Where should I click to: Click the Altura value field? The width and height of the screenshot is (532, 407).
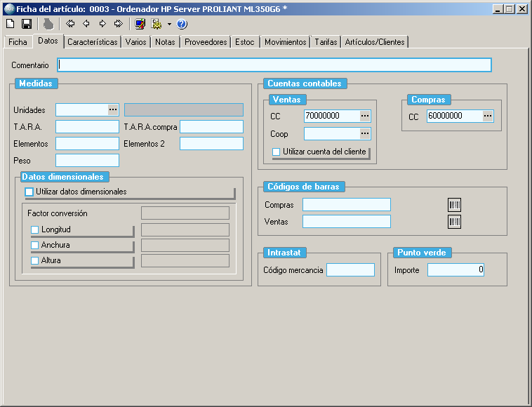coord(185,261)
